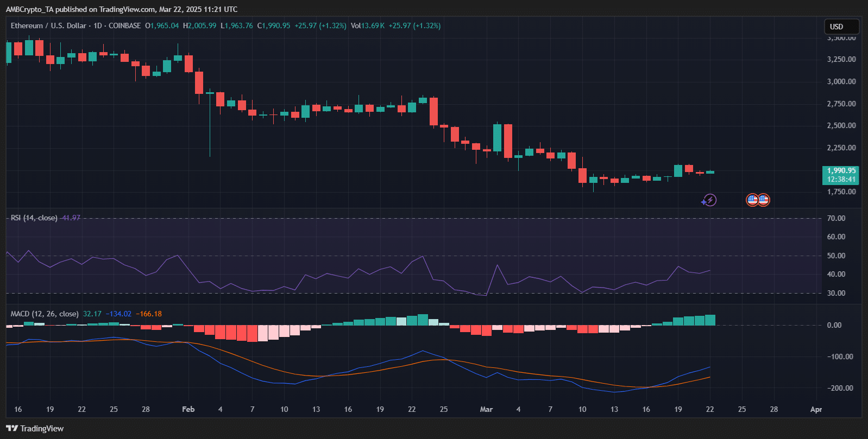Click the Feb label on the time axis

pos(188,409)
